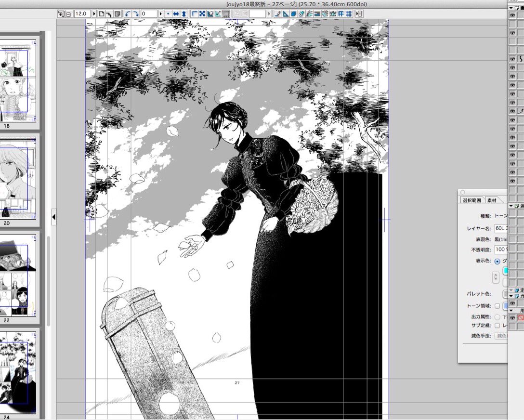Click the panel toggle icon at the toolbar's end

click(x=359, y=13)
